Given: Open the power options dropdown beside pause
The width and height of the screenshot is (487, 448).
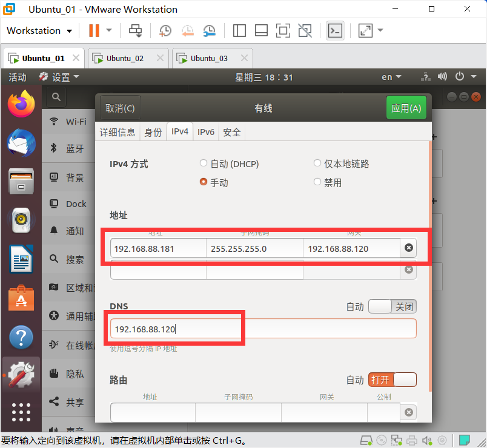Looking at the screenshot, I should [109, 30].
